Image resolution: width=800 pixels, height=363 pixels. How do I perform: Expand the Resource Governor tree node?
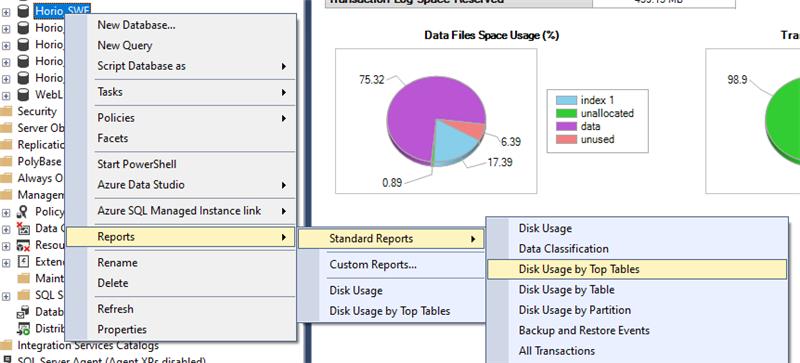click(6, 246)
